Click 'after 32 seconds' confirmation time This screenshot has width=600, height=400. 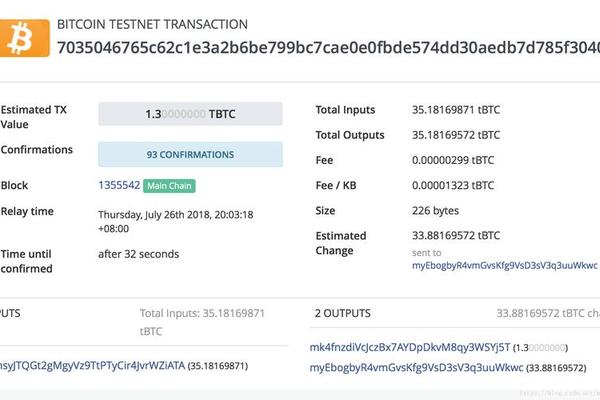pos(139,254)
